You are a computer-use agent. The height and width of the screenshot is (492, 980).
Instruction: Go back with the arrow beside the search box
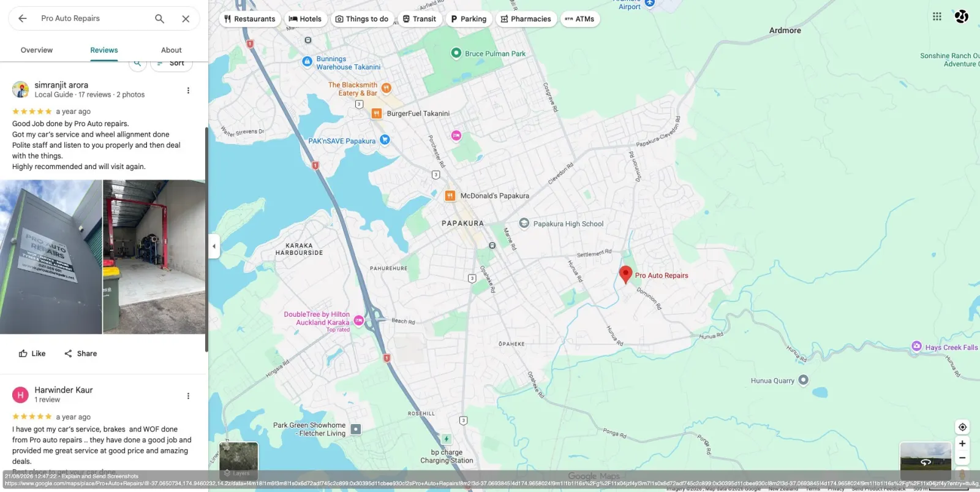(23, 18)
